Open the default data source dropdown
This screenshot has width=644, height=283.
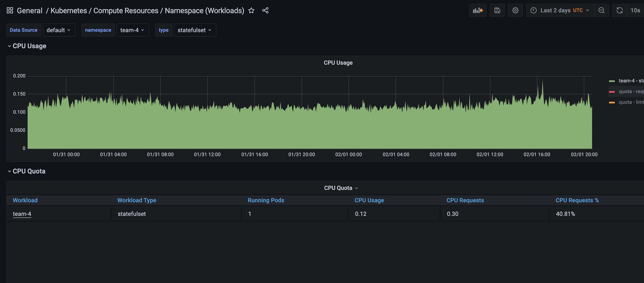(59, 30)
